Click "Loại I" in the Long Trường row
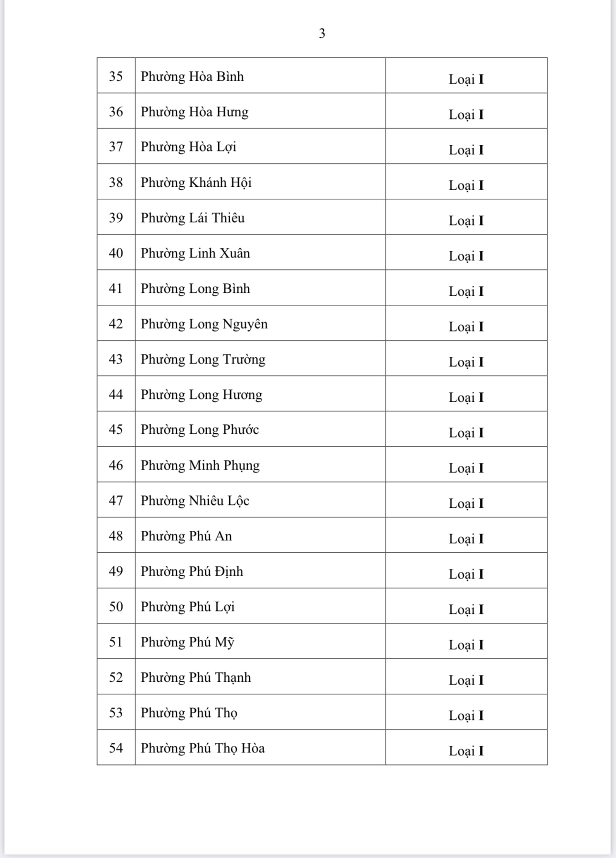This screenshot has height=858, width=616. [x=466, y=362]
